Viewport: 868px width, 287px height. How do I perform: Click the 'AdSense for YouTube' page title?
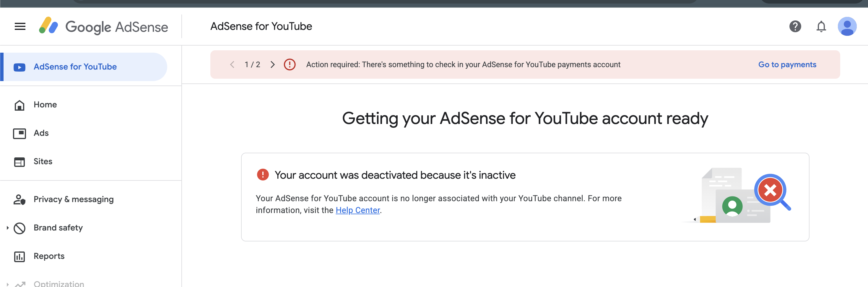pos(261,26)
